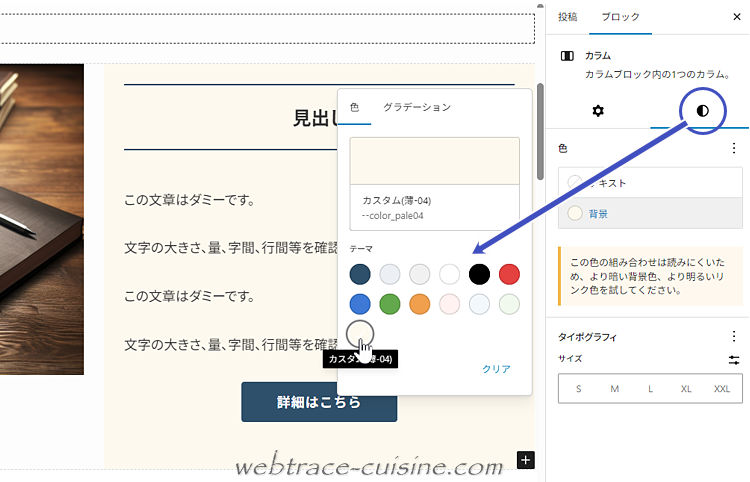The height and width of the screenshot is (482, 750).
Task: Choose font size M
Action: click(615, 389)
